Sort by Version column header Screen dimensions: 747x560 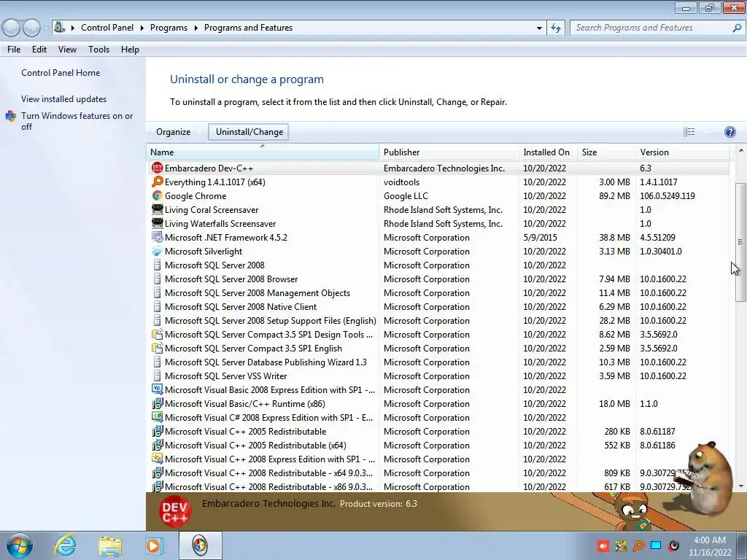[x=683, y=152]
